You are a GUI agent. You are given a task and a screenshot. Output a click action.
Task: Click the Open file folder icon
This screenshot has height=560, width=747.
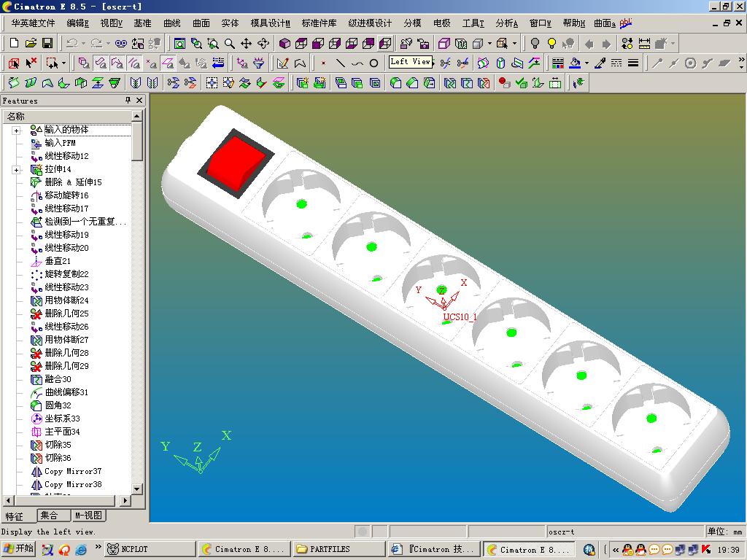click(31, 43)
